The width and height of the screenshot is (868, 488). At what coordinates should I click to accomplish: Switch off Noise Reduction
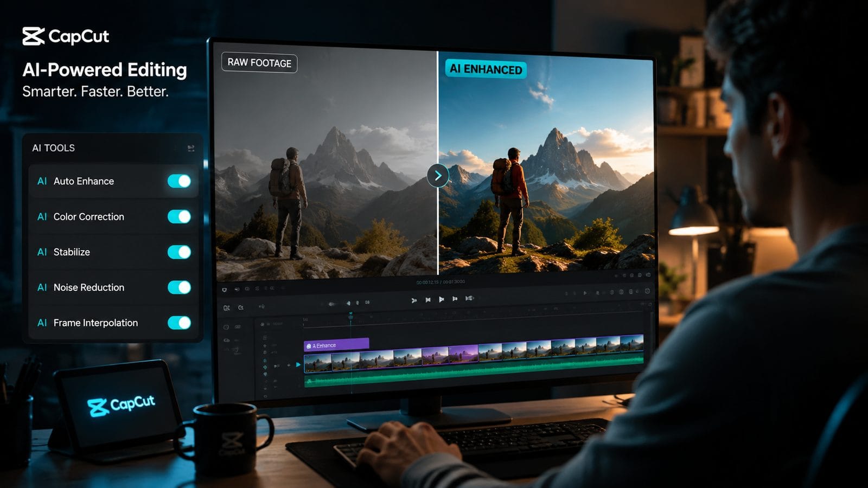[x=179, y=287]
